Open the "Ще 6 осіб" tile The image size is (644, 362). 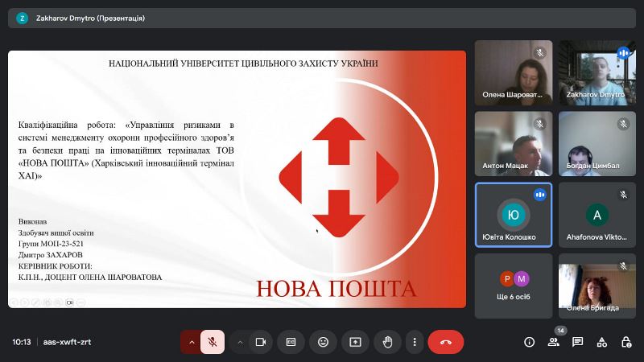(514, 286)
